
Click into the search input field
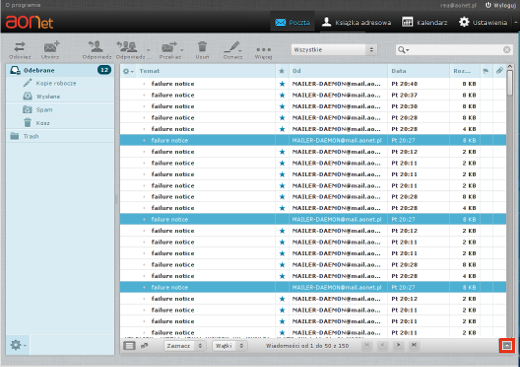pos(455,50)
